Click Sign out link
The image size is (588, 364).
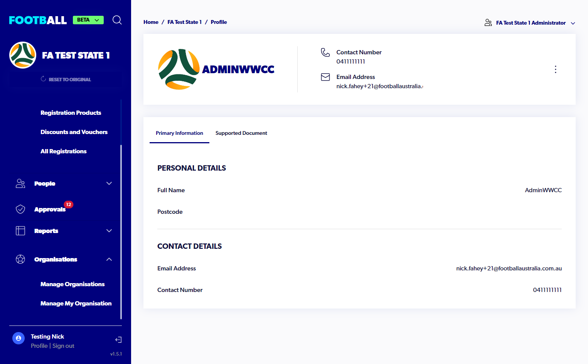tap(63, 346)
